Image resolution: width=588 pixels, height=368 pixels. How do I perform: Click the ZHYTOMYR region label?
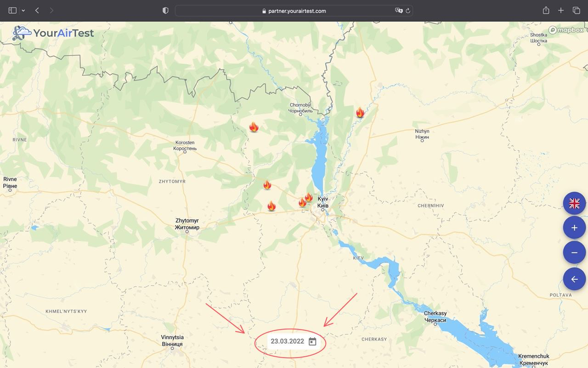point(172,181)
